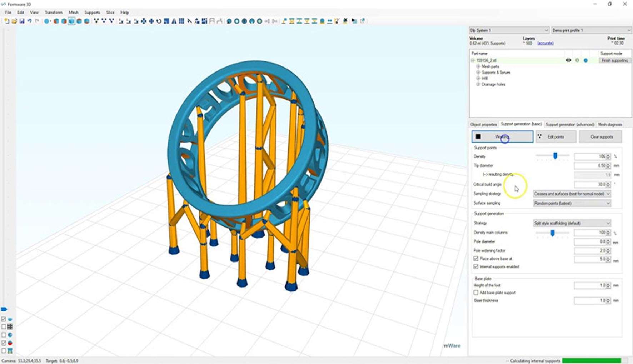The width and height of the screenshot is (633, 364).
Task: Expand the Supports & Sprues tree node
Action: pos(478,72)
